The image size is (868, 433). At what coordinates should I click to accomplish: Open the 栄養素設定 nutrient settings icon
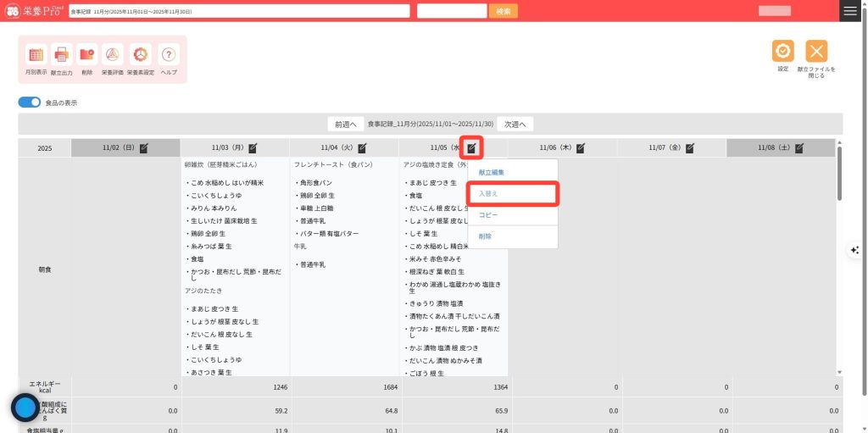coord(141,55)
